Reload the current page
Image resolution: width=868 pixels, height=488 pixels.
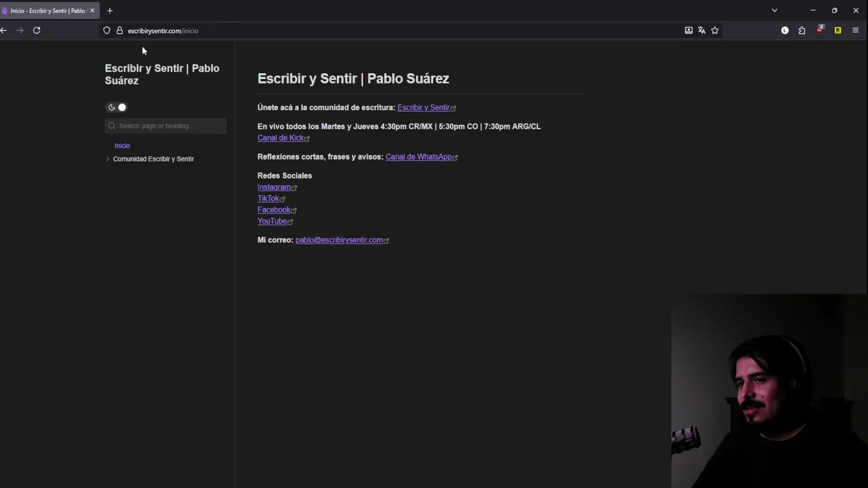[x=37, y=30]
